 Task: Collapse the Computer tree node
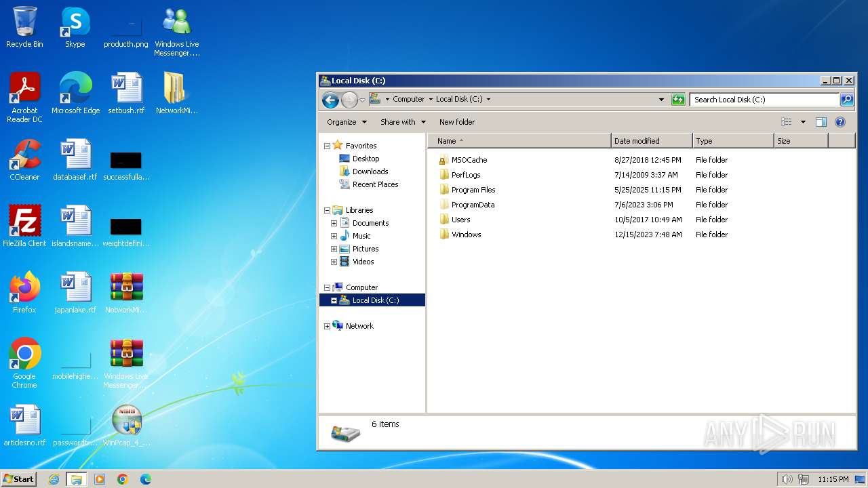click(x=327, y=287)
